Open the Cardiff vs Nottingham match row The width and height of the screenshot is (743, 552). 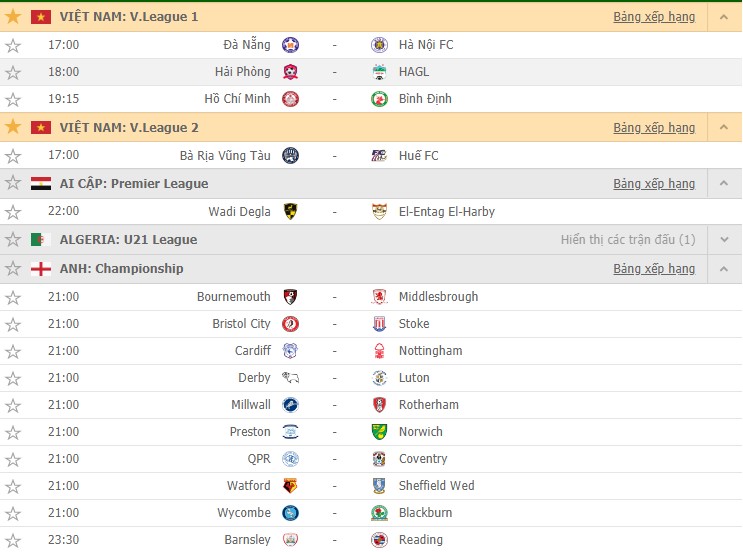click(x=371, y=351)
